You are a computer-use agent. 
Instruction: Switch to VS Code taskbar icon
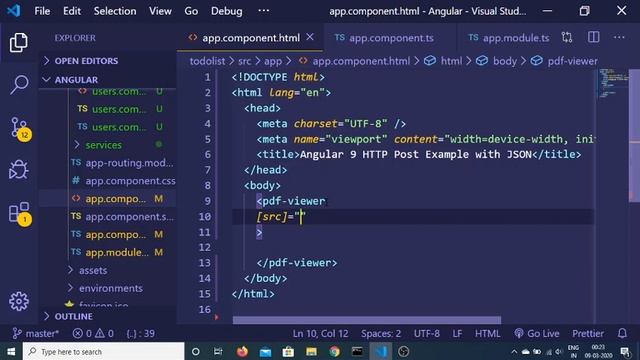[x=381, y=351]
